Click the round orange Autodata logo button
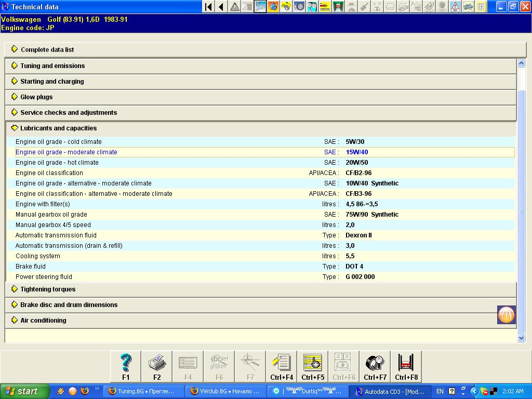Image resolution: width=532 pixels, height=399 pixels. [x=506, y=315]
